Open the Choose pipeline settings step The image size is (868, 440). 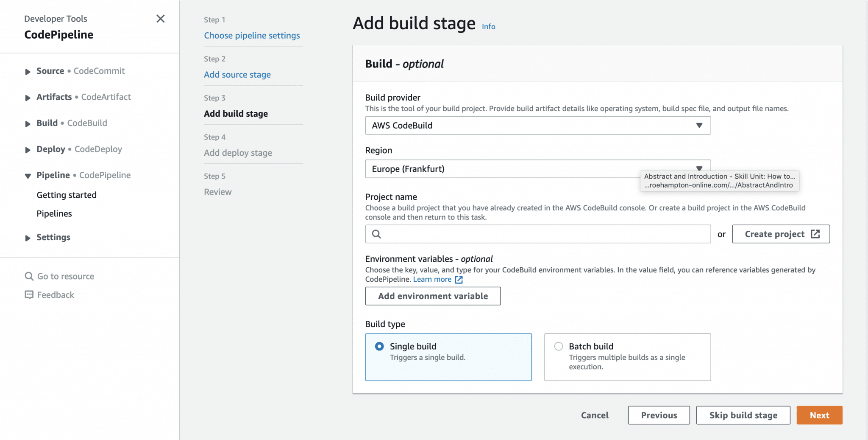(252, 35)
